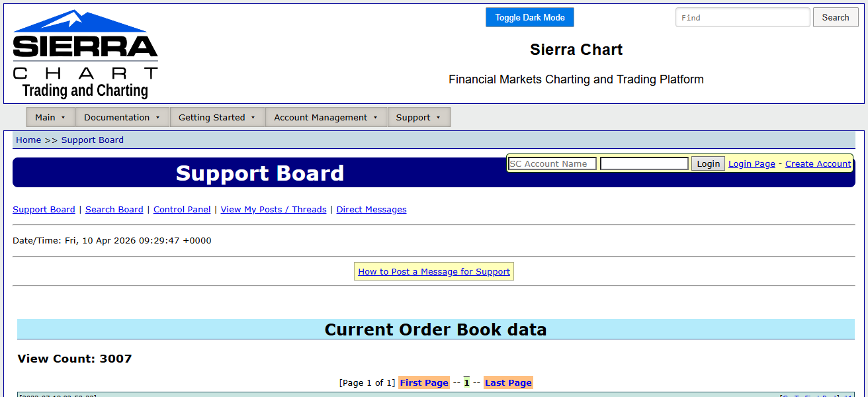Expand the Getting Started menu
Screen dimensions: 868x397
[217, 117]
